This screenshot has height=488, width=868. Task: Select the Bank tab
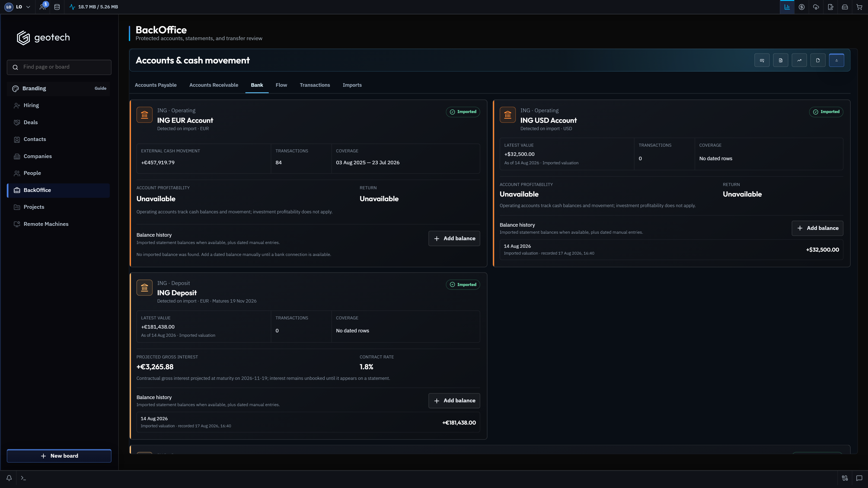(x=257, y=85)
